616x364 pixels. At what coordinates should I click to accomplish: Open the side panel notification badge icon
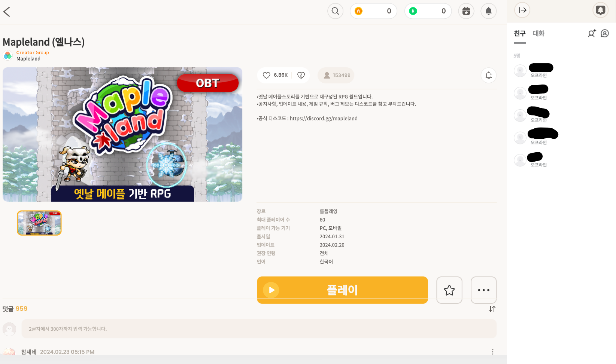point(601,10)
